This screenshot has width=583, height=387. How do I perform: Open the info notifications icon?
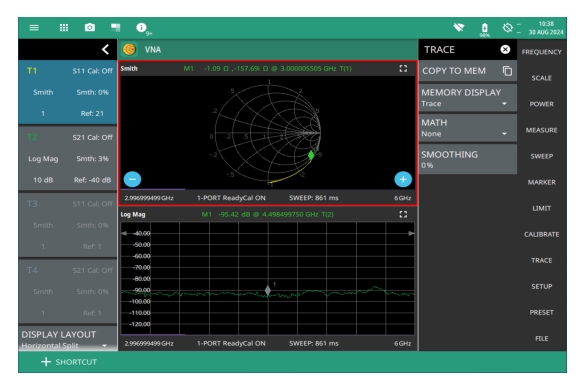(141, 28)
